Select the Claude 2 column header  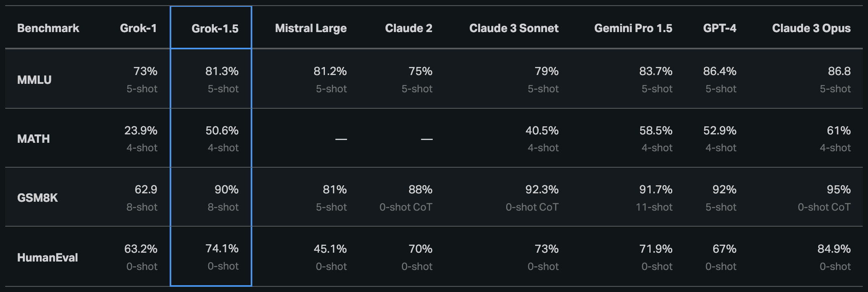point(408,28)
